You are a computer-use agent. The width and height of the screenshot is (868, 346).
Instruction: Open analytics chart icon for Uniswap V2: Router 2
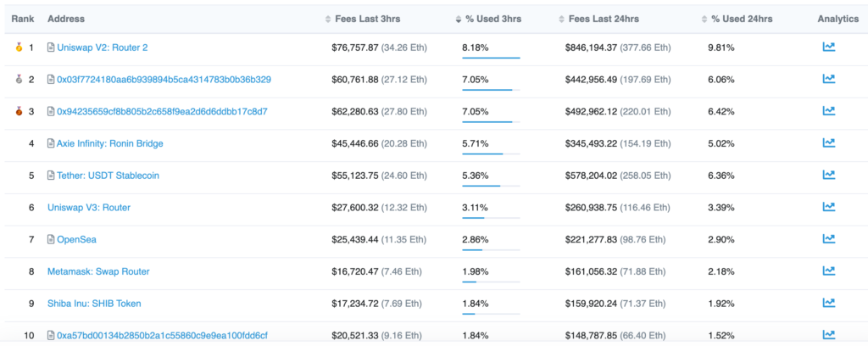[829, 47]
